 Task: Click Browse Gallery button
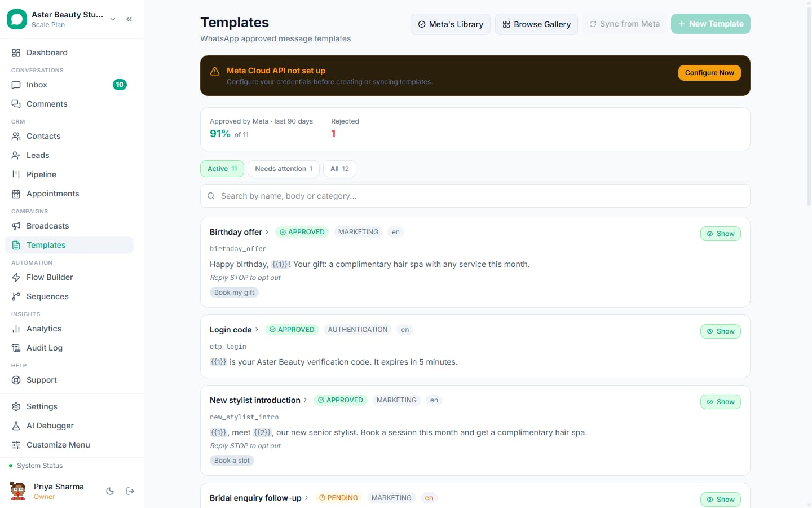(x=536, y=24)
